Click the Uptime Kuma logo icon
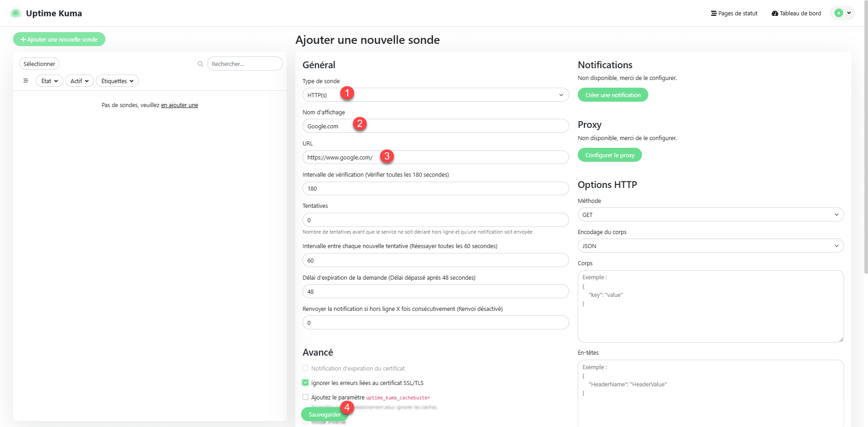The width and height of the screenshot is (868, 427). click(x=15, y=13)
